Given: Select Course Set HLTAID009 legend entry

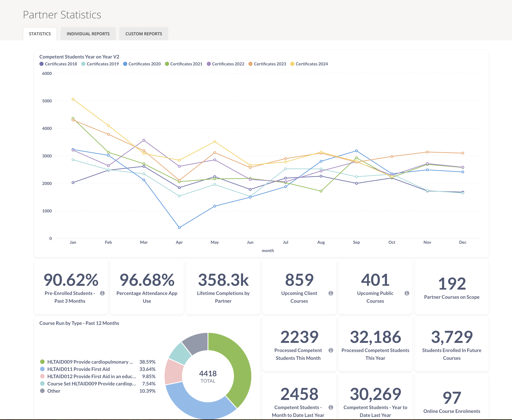Looking at the screenshot, I should pos(98,384).
